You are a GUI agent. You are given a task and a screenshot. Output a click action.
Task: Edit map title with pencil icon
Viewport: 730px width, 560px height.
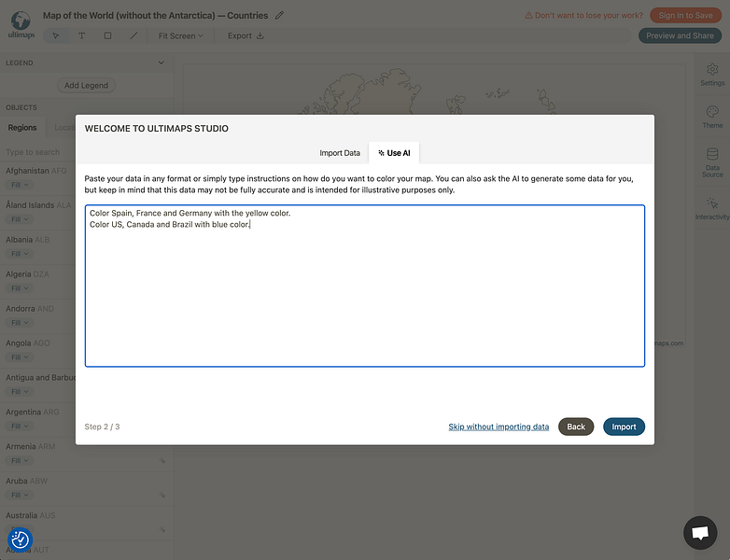coord(279,15)
